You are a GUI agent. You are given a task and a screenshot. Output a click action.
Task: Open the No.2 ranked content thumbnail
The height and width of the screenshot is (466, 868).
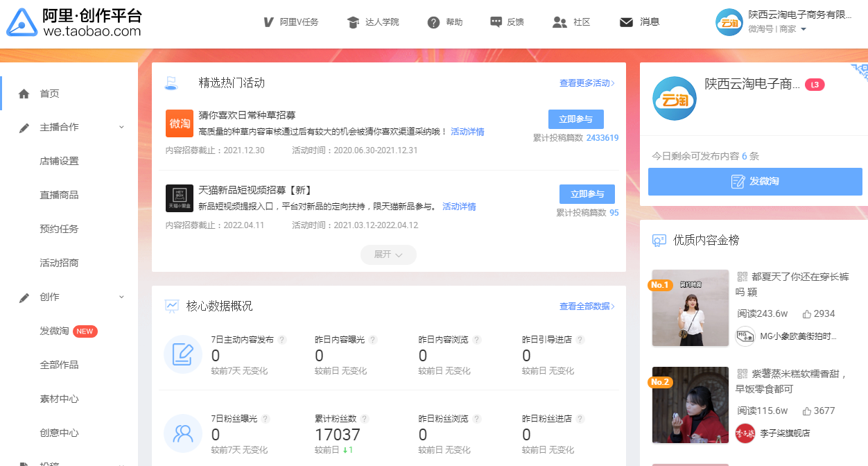[691, 405]
